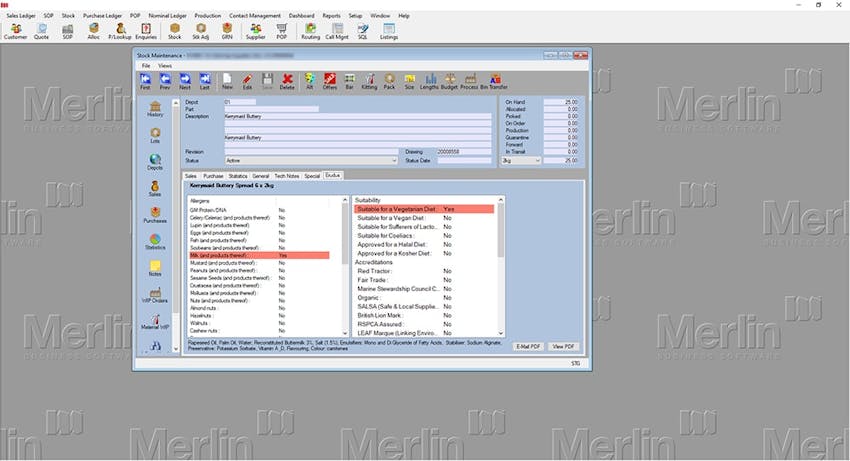Open the Budget scales icon
Screen dimensions: 850x461
(449, 81)
